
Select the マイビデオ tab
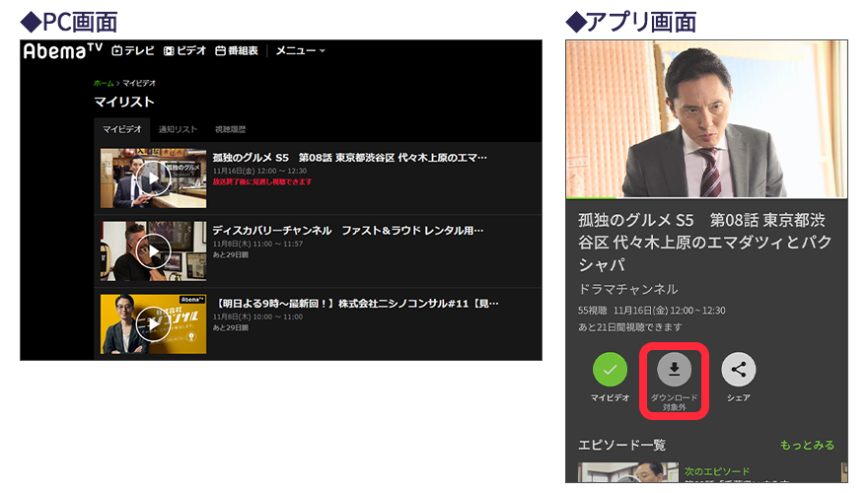[121, 129]
